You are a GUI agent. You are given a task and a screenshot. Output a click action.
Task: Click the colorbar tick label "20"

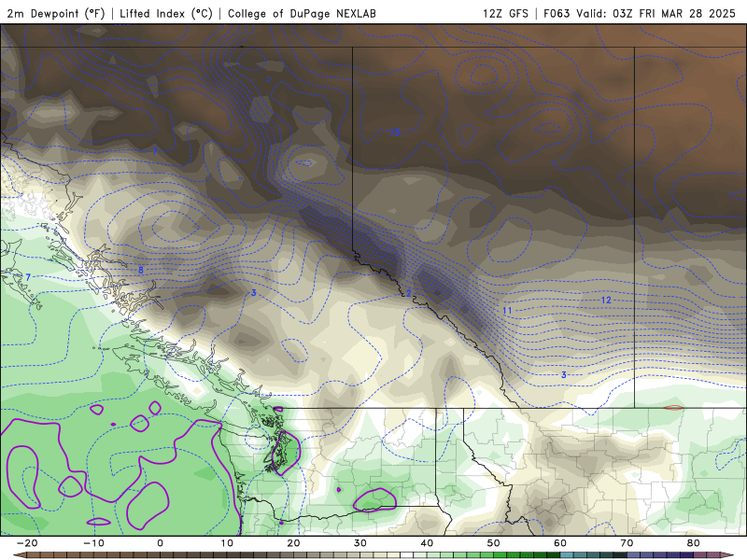pos(293,543)
